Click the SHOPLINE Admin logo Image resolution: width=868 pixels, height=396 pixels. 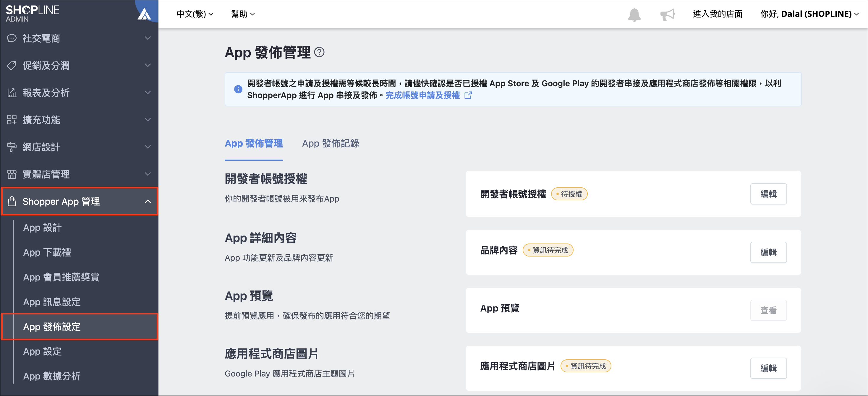tap(32, 14)
